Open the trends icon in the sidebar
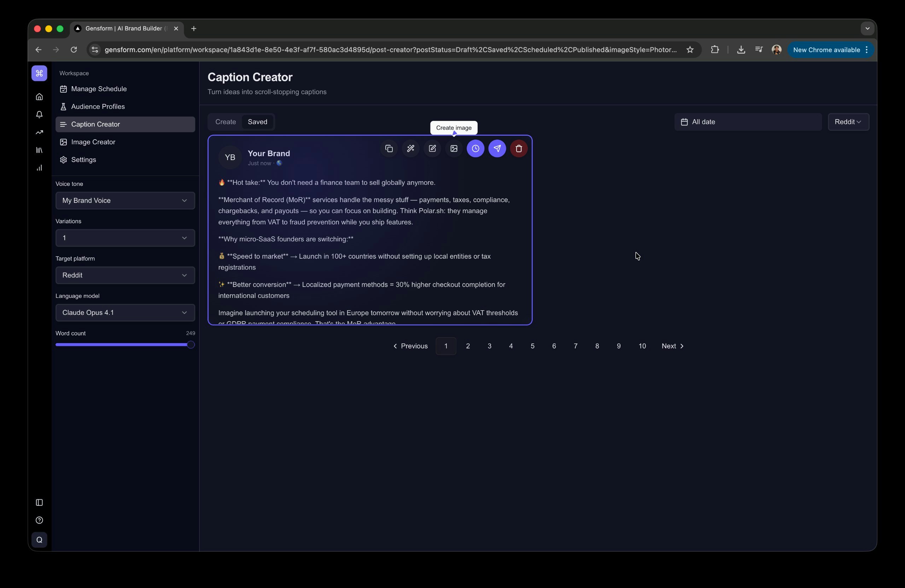The width and height of the screenshot is (905, 588). tap(39, 132)
